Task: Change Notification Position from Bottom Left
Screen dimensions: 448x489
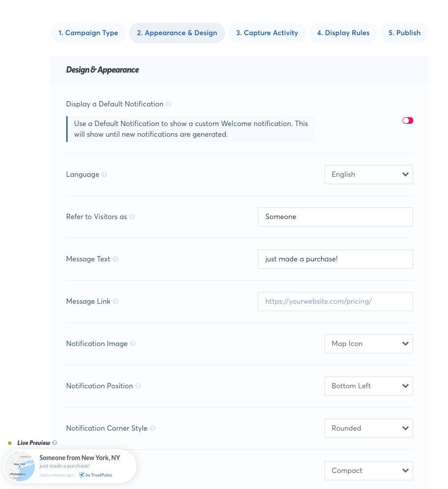Action: click(x=368, y=386)
